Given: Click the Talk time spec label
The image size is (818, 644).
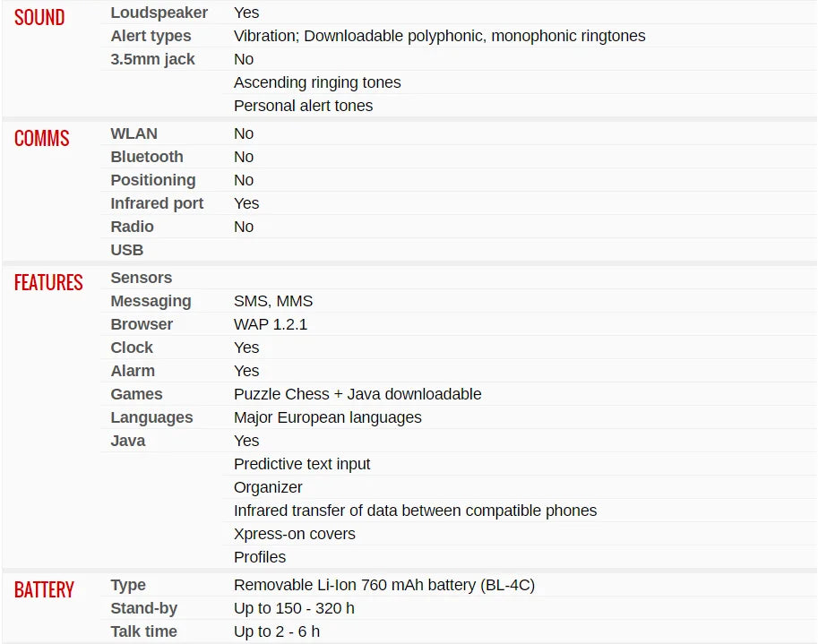Looking at the screenshot, I should coord(143,631).
